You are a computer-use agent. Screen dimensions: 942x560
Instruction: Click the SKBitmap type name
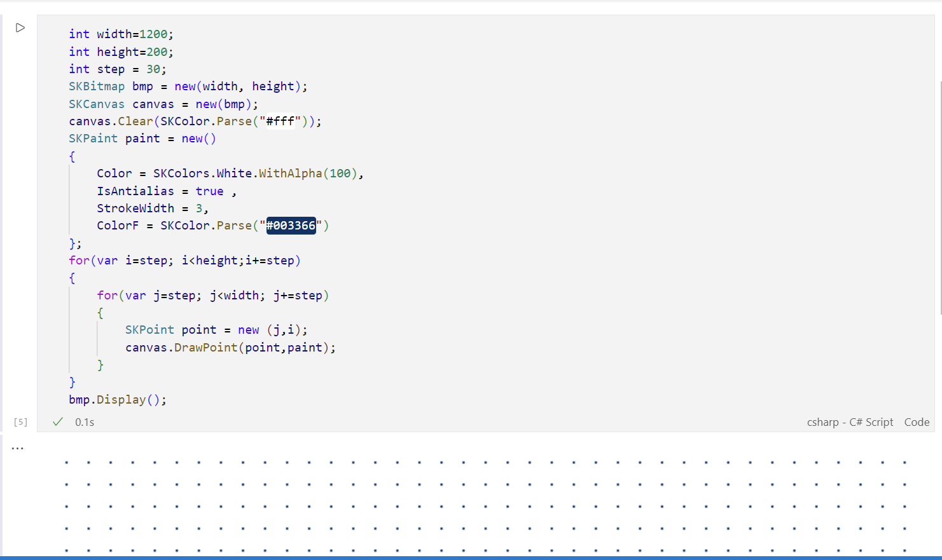point(97,86)
